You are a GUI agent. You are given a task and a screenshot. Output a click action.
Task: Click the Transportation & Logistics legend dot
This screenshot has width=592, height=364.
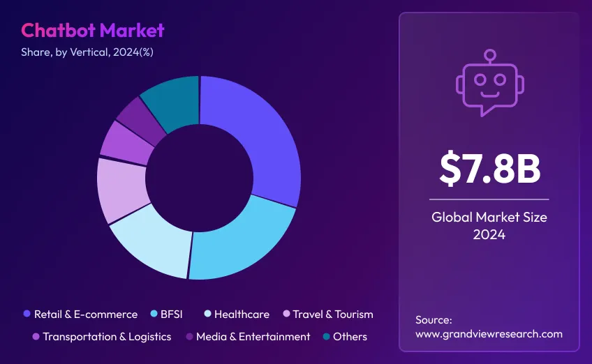(x=36, y=336)
